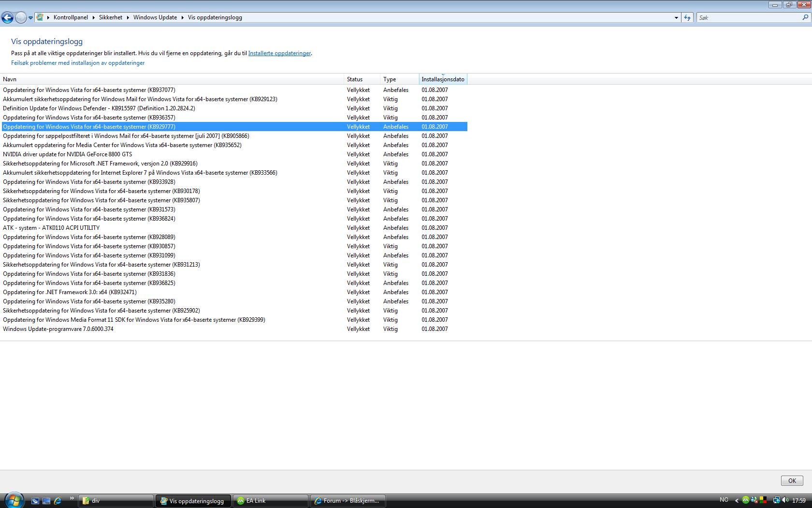Go back using the Back arrow button
Screen dimensions: 812x508
pos(7,18)
